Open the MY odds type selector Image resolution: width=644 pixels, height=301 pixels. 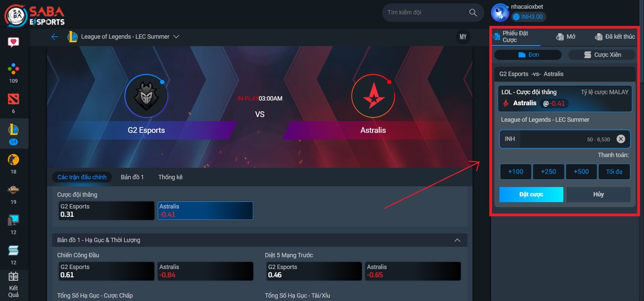[x=463, y=37]
